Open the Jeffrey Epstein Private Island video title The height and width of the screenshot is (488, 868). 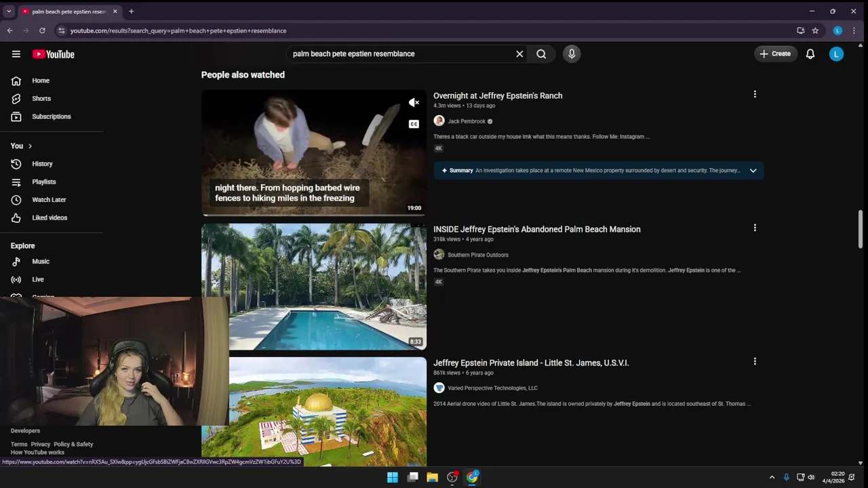click(531, 363)
